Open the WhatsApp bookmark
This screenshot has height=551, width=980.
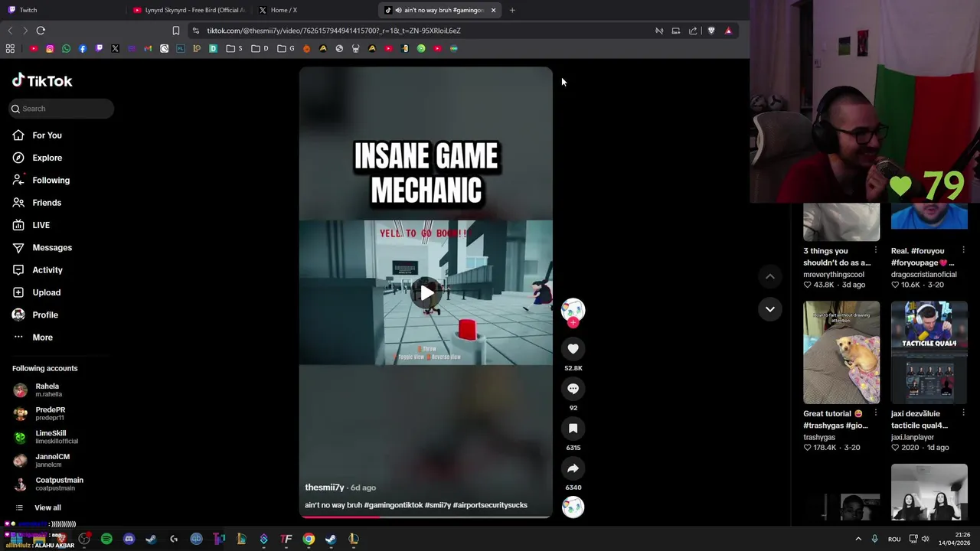coord(66,48)
